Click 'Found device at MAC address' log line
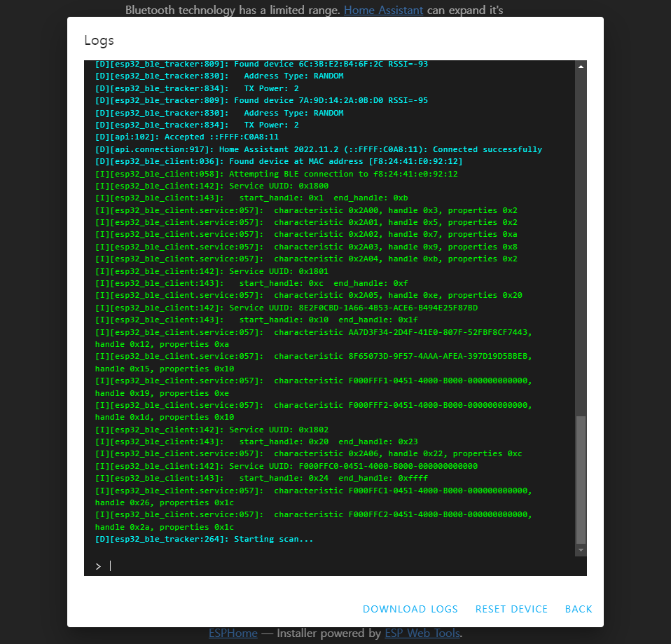 [x=279, y=161]
